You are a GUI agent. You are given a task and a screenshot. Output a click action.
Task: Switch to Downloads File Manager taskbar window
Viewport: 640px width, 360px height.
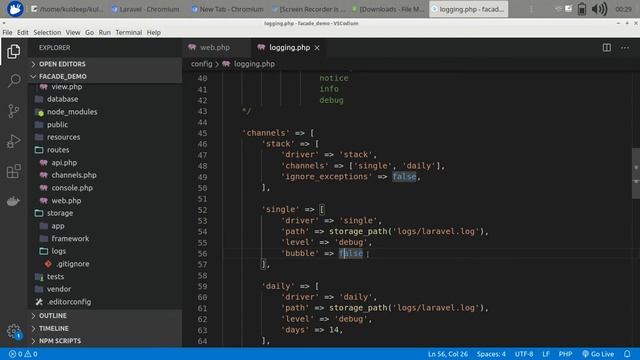tap(388, 9)
